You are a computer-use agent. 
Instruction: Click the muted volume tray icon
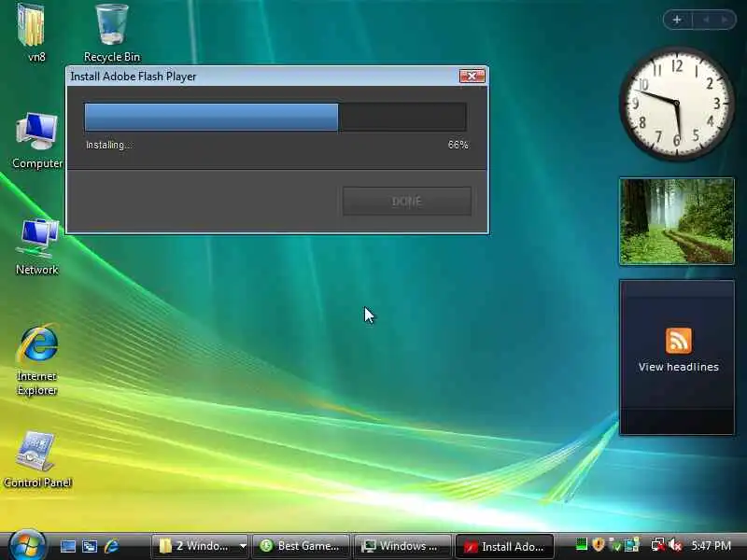[675, 545]
